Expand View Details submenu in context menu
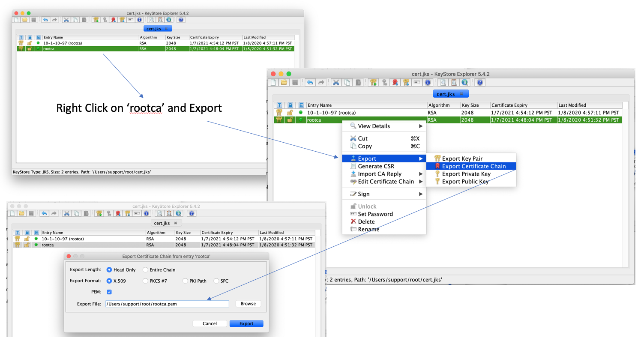 (x=384, y=126)
